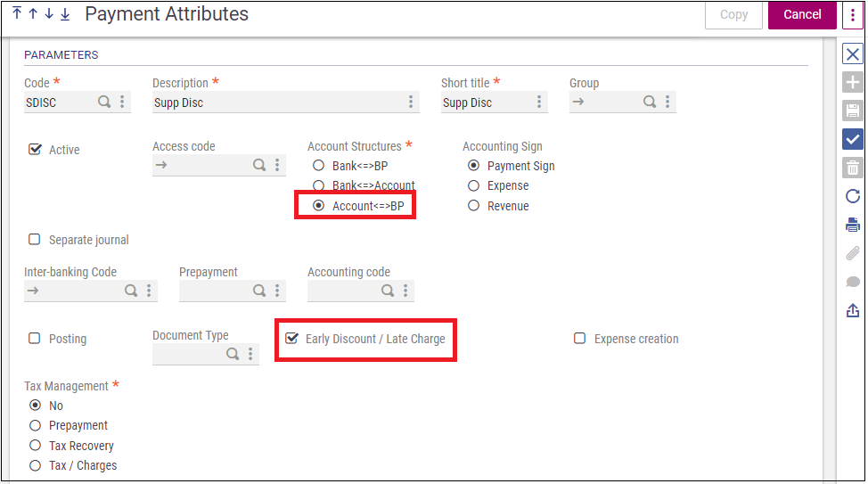Open Inter-banking Code three-dot actions menu

click(x=149, y=291)
